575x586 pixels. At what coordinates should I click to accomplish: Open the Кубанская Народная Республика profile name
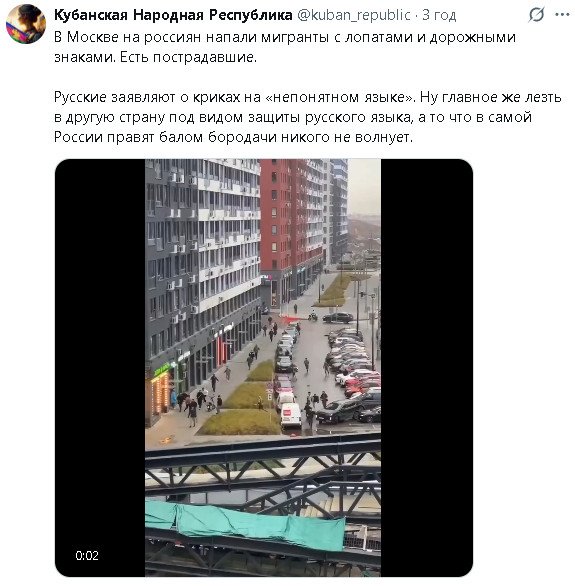[x=173, y=15]
